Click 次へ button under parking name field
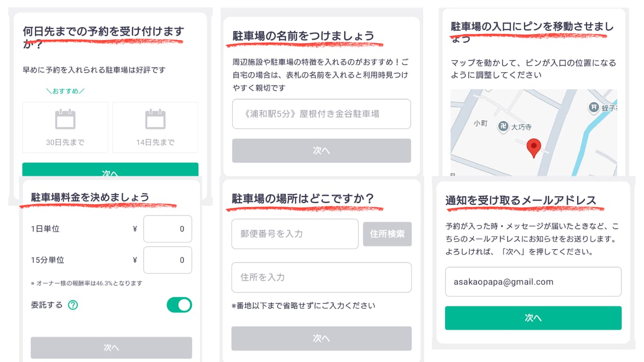The height and width of the screenshot is (362, 644). click(x=322, y=151)
